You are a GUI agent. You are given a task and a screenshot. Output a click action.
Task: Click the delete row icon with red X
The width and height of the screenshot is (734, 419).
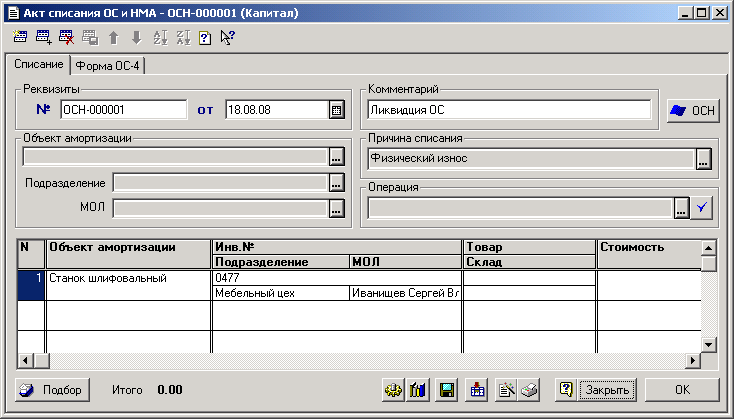point(66,38)
